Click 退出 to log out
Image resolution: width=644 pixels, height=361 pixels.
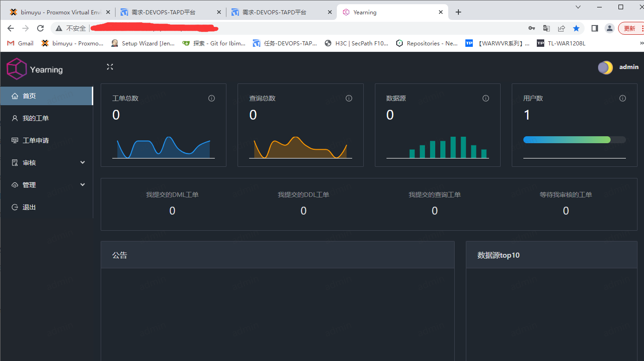(46, 207)
